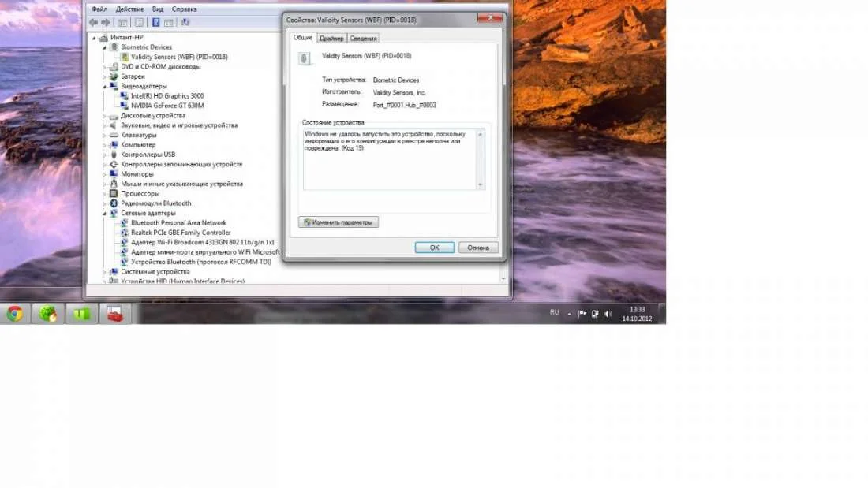Screen dimensions: 868x488
Task: Expand the Дисковые устройства category
Action: [x=104, y=116]
